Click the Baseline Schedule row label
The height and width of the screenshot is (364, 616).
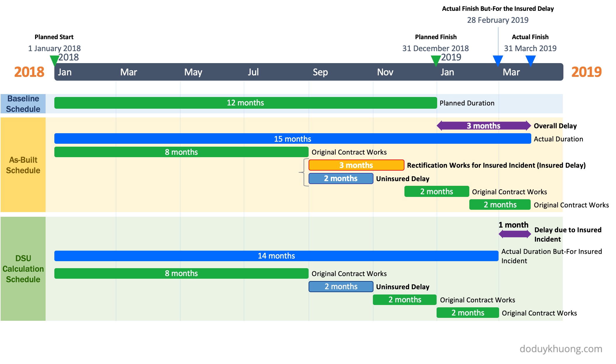23,104
